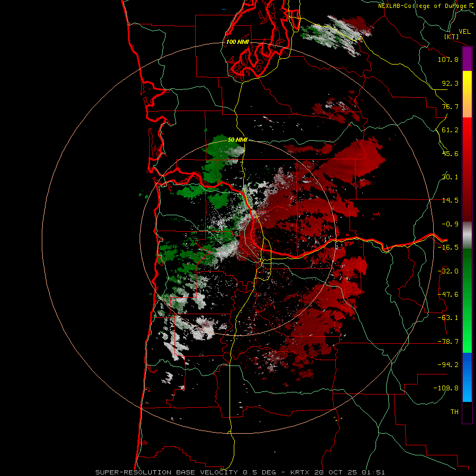This screenshot has width=476, height=476.
Task: Select the 92.3 velocity legend value
Action: pos(450,83)
